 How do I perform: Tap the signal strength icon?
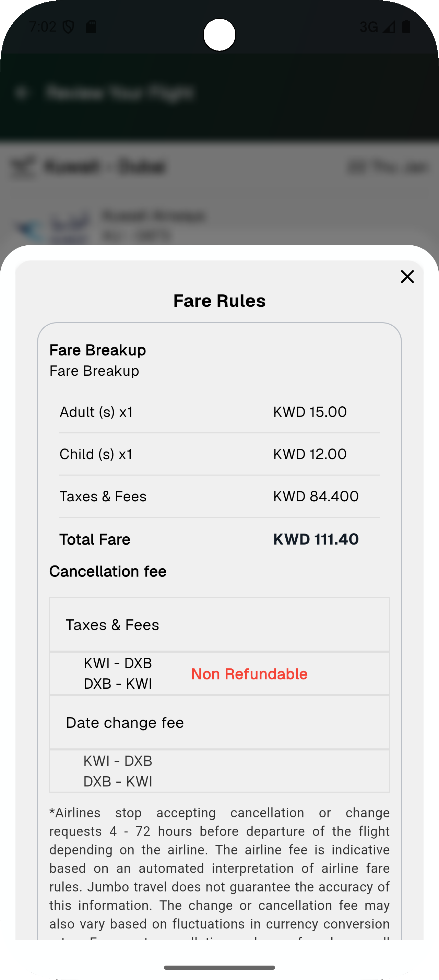(x=389, y=27)
